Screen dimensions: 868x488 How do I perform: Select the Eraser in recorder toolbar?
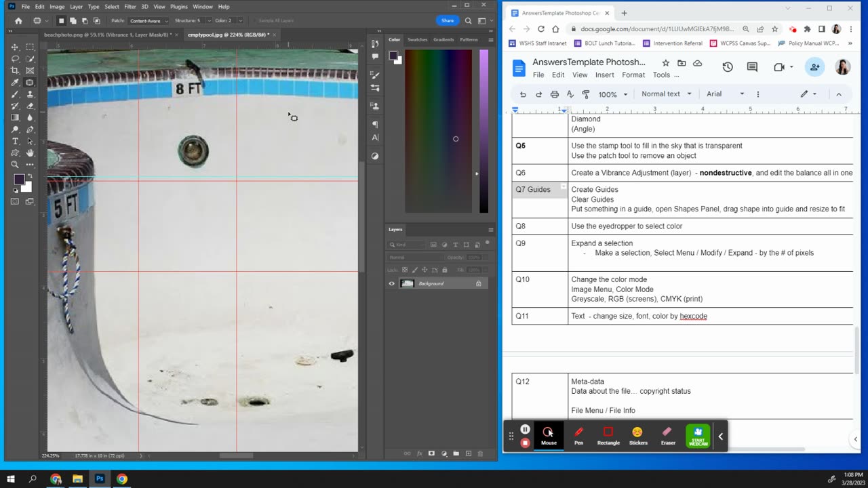[668, 436]
